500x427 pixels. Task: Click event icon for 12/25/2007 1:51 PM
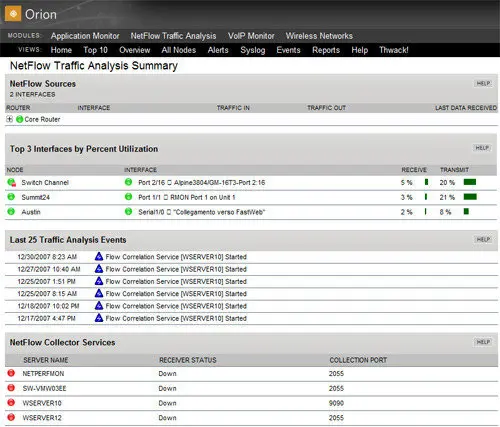tap(99, 281)
